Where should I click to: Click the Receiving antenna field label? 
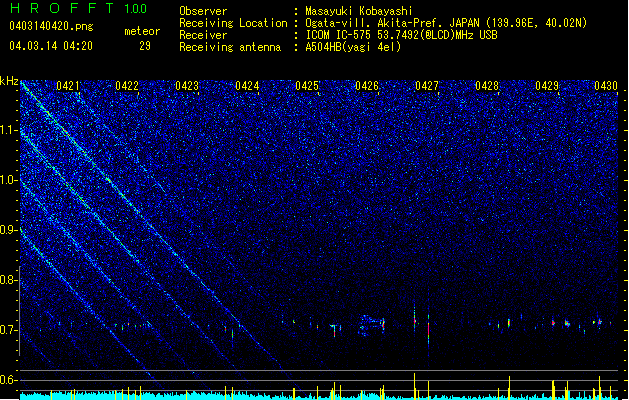pos(230,47)
